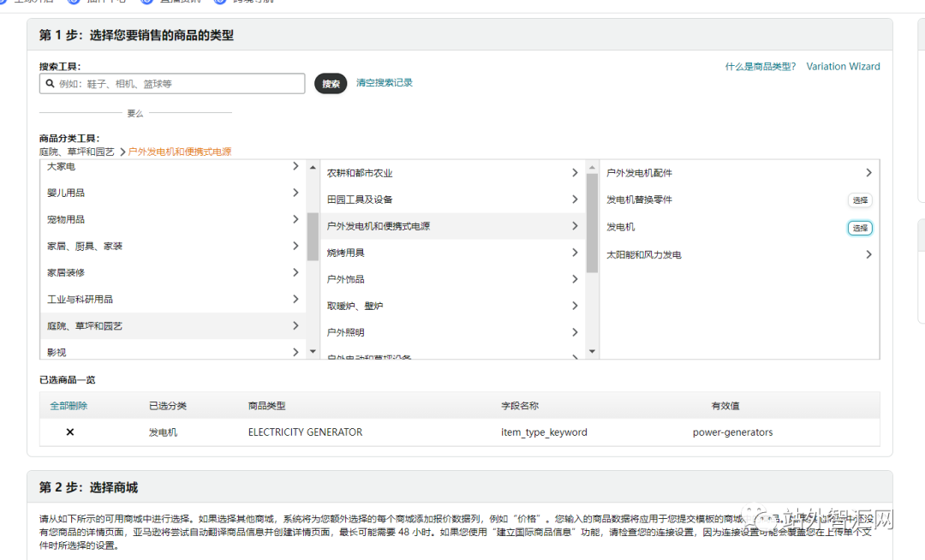Click the item_type_keyword field name cell
Screen dimensions: 925x560
(544, 432)
